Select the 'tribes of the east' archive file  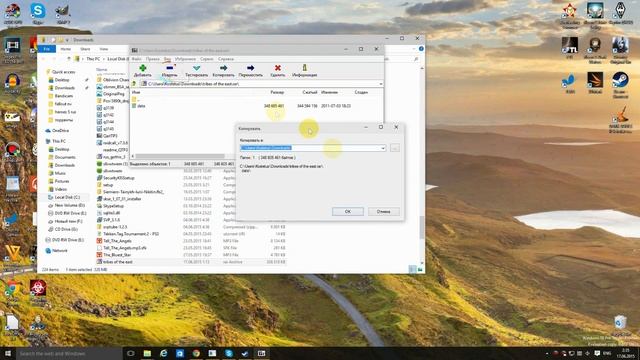(x=118, y=262)
